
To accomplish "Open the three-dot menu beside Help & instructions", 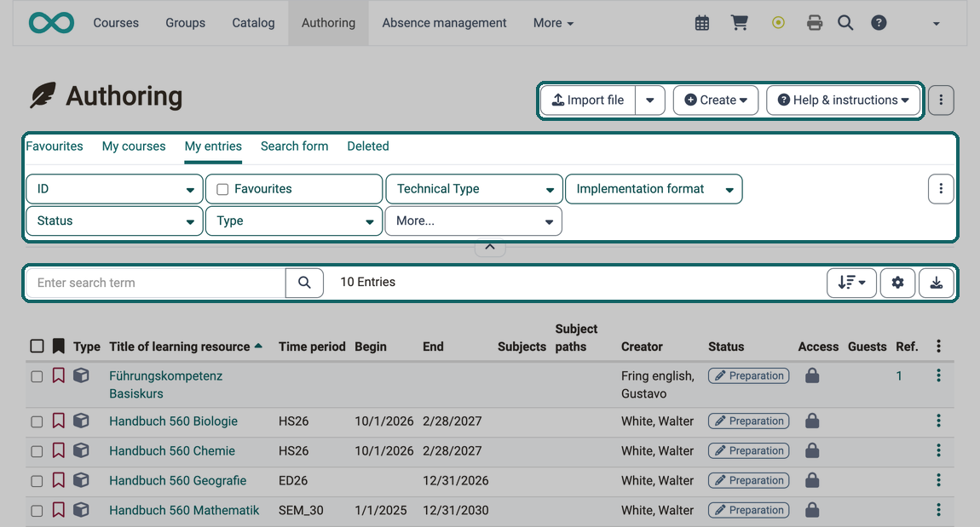I will (941, 100).
